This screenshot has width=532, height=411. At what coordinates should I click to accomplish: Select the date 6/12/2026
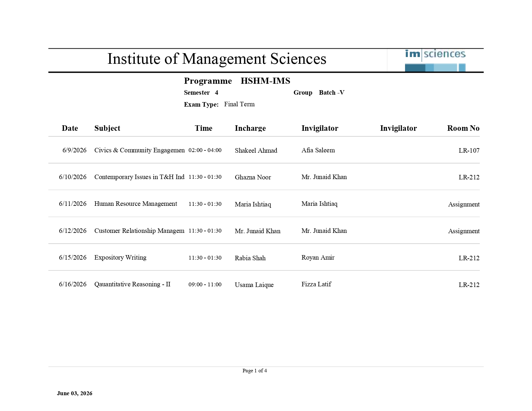(x=73, y=231)
